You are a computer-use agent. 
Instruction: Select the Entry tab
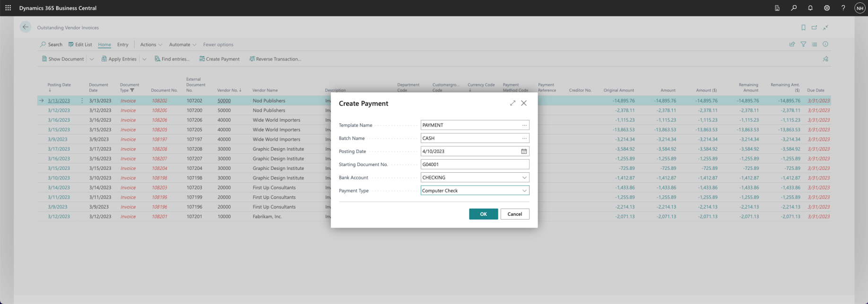[123, 44]
